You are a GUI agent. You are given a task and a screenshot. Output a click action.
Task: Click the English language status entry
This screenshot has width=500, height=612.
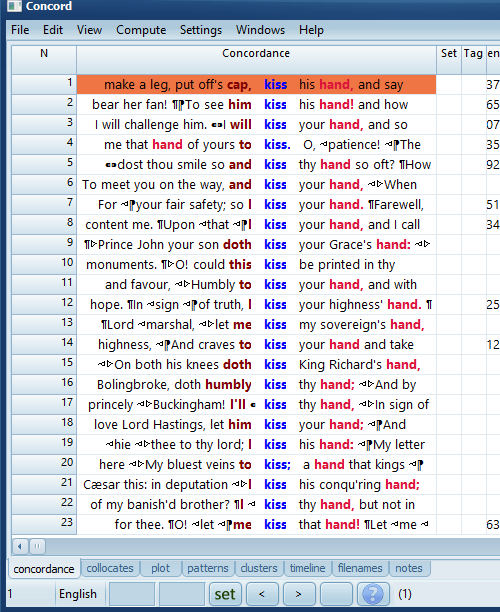pos(78,594)
